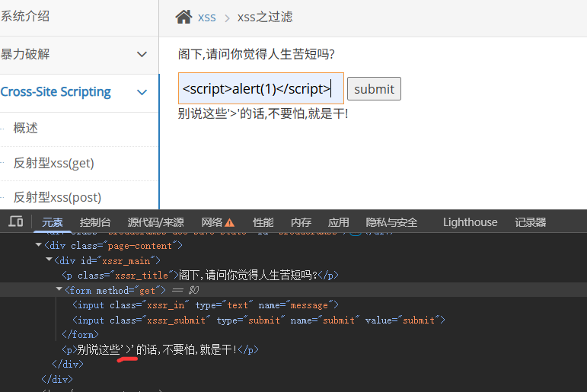Focus the message text input field
The image size is (587, 392).
pyautogui.click(x=261, y=88)
